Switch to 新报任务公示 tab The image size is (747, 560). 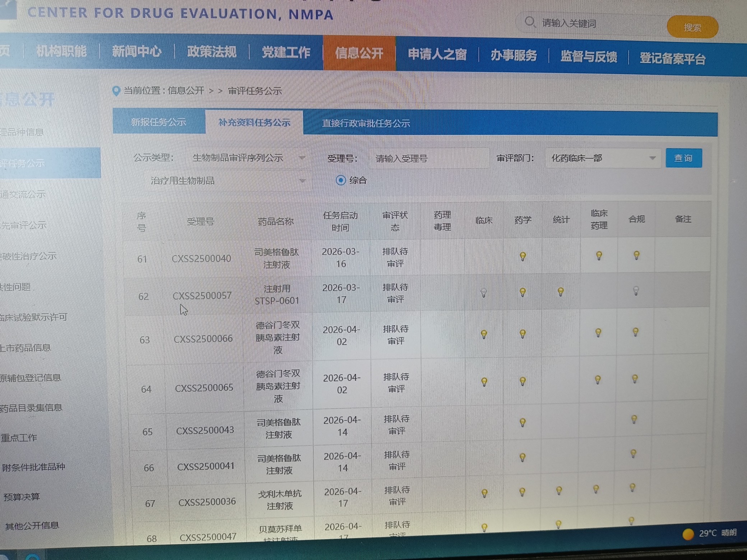[x=159, y=122]
